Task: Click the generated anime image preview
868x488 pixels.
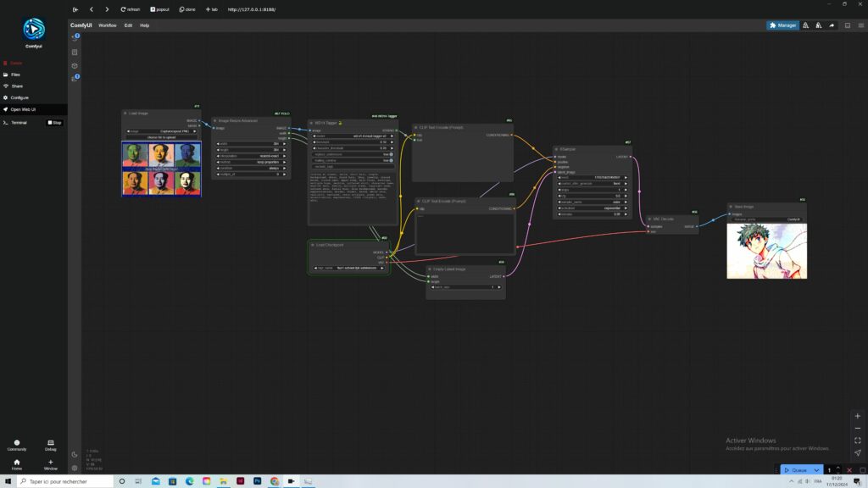Action: tap(766, 251)
